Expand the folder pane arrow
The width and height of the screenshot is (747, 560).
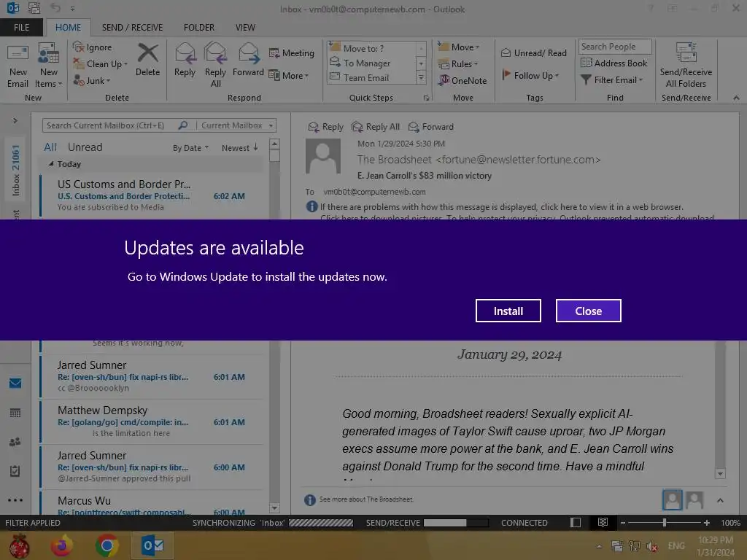tap(15, 120)
